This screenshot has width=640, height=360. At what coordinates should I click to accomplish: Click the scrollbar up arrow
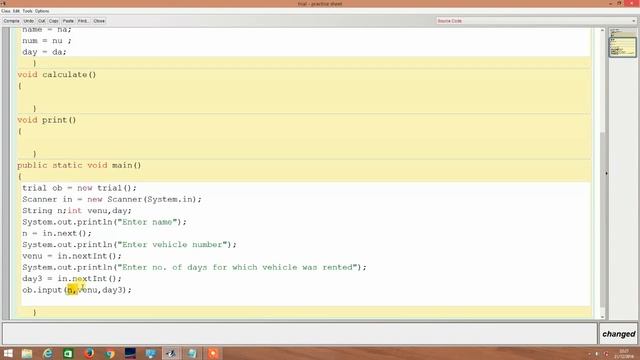coord(602,31)
